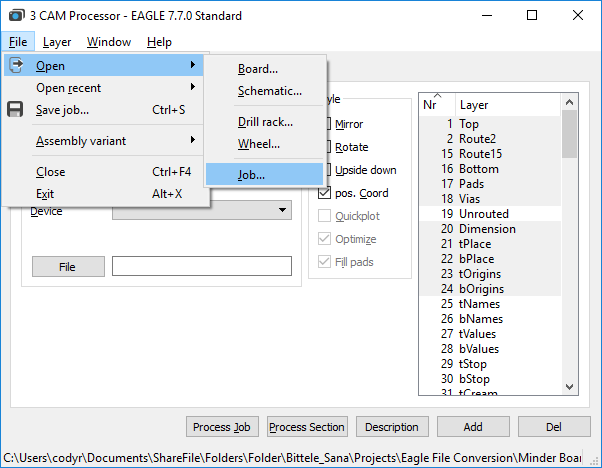Uncheck the pos. Coord checkbox

325,193
